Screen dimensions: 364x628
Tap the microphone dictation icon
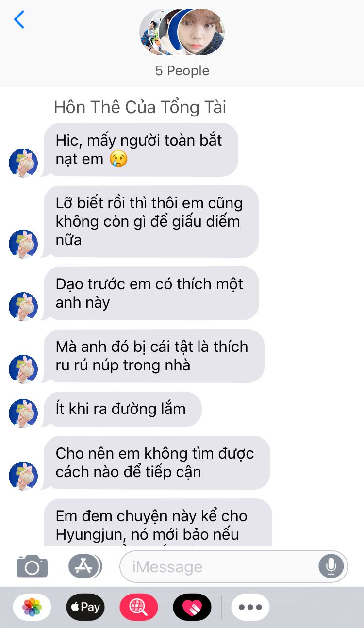(331, 566)
